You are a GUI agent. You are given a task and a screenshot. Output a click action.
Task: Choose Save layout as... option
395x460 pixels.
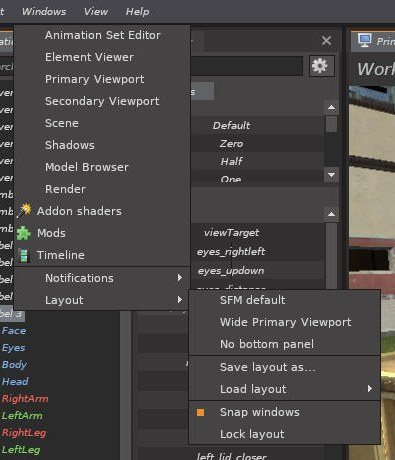click(285, 367)
